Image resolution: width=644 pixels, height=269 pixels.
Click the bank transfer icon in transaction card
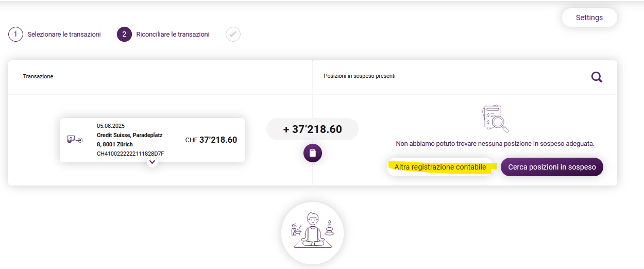point(75,140)
